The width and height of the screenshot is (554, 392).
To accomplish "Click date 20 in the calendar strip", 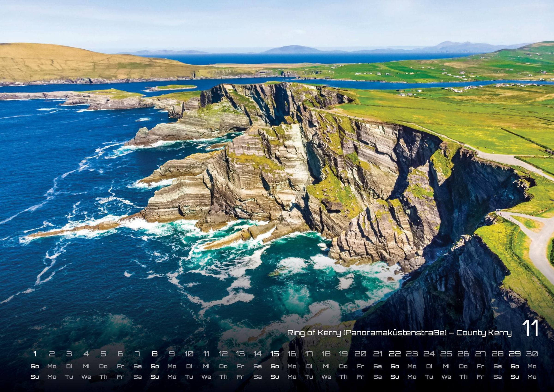I will coord(360,354).
